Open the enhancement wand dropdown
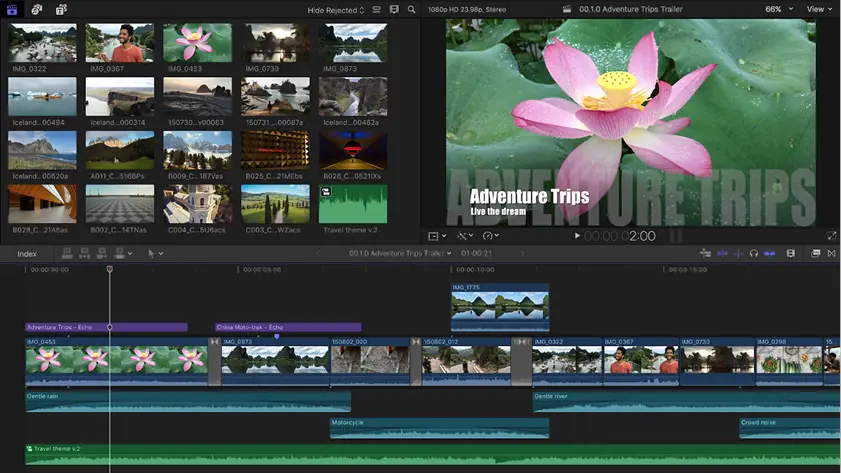841x473 pixels. pos(465,235)
